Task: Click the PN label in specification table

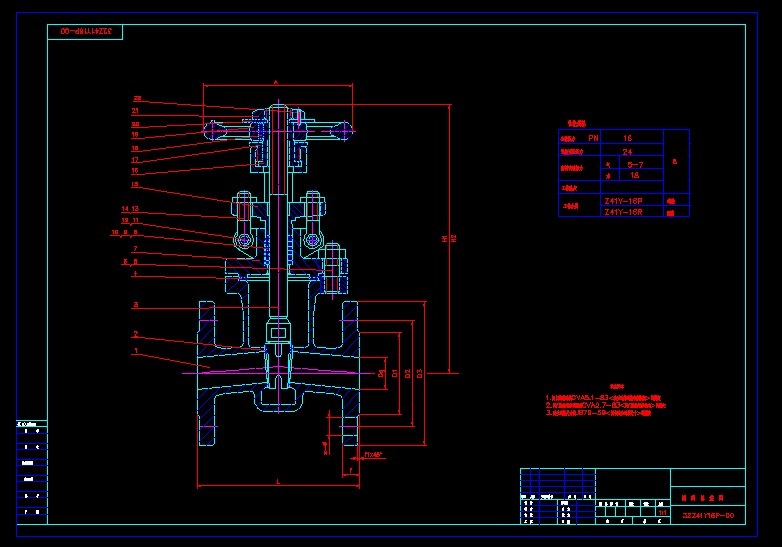Action: pyautogui.click(x=594, y=137)
